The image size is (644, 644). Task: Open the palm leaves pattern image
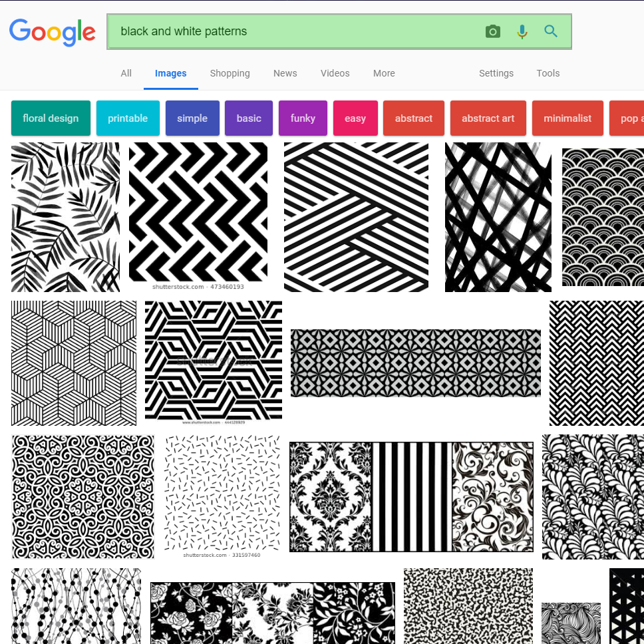click(x=65, y=217)
